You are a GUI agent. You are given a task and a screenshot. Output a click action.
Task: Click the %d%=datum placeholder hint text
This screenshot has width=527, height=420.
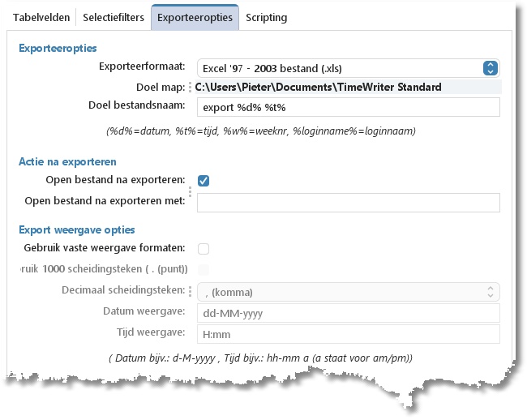pos(261,131)
